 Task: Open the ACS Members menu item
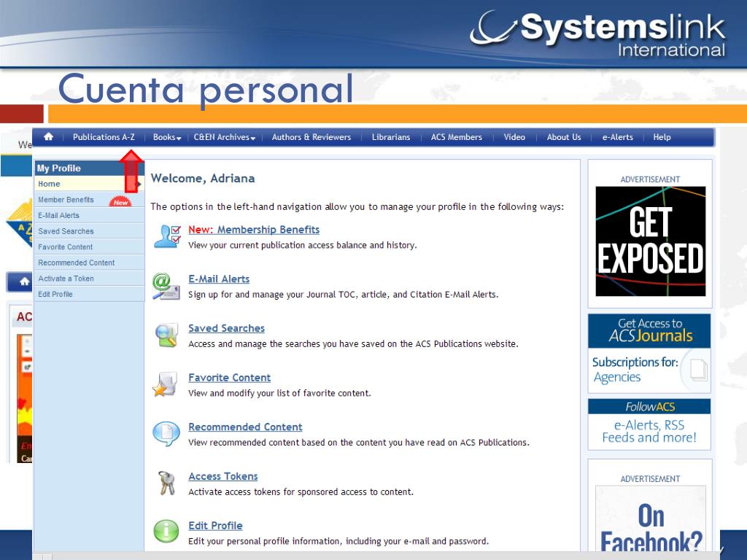457,137
